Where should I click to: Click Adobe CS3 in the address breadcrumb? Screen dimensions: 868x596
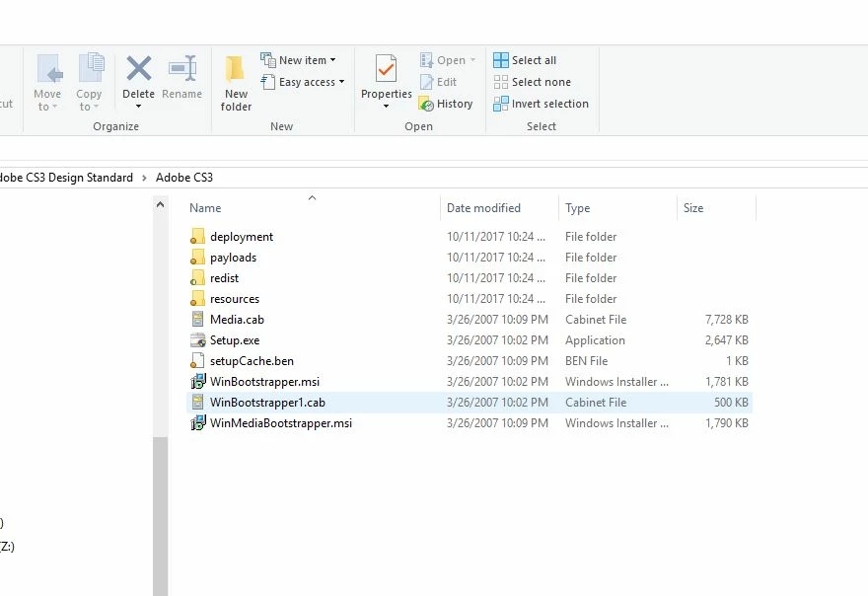pos(183,178)
